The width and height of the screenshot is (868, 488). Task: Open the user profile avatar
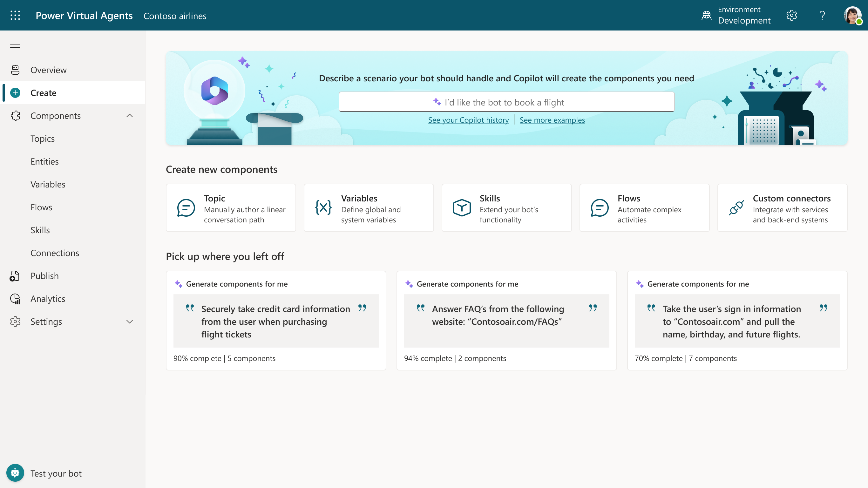tap(852, 15)
